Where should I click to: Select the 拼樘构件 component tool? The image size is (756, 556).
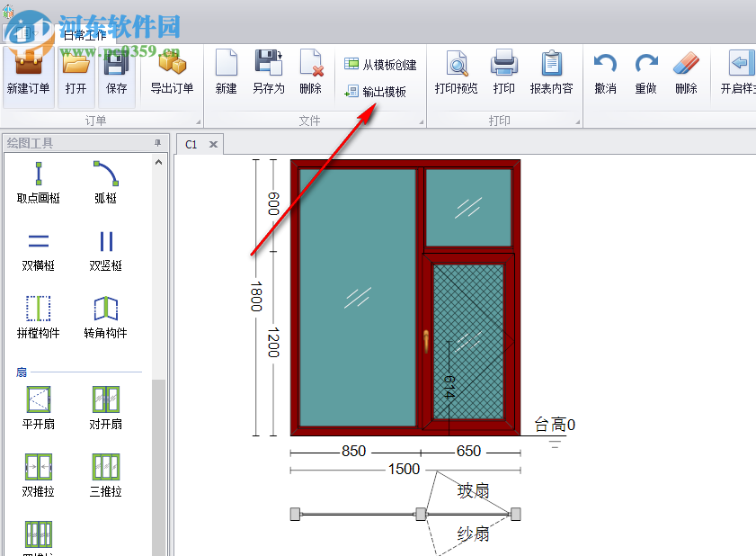(38, 318)
